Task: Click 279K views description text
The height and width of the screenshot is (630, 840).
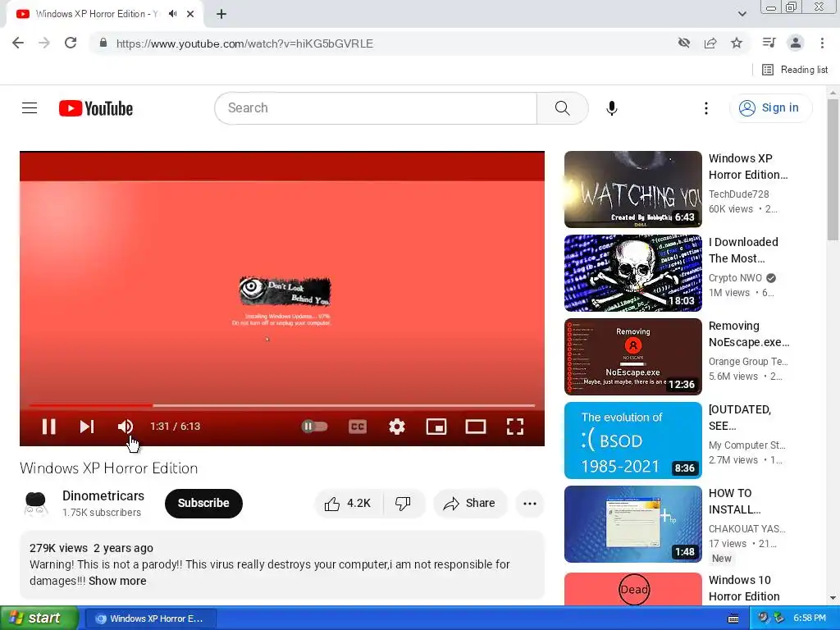Action: pos(58,548)
